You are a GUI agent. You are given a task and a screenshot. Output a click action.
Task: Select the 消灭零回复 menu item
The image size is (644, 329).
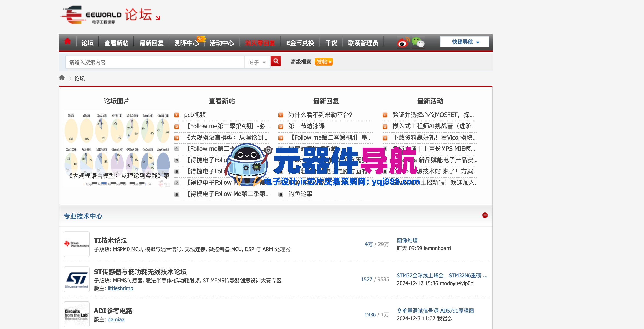tap(260, 43)
